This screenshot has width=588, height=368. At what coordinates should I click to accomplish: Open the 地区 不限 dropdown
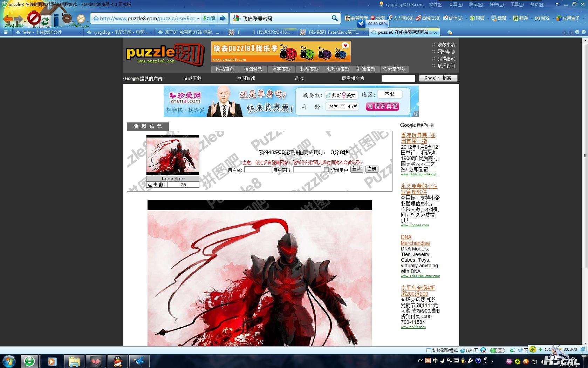[x=389, y=94]
